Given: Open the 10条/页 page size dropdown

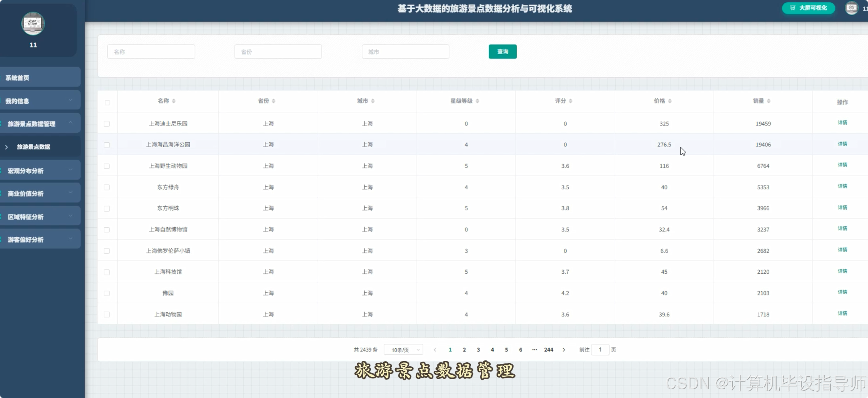Looking at the screenshot, I should click(403, 350).
